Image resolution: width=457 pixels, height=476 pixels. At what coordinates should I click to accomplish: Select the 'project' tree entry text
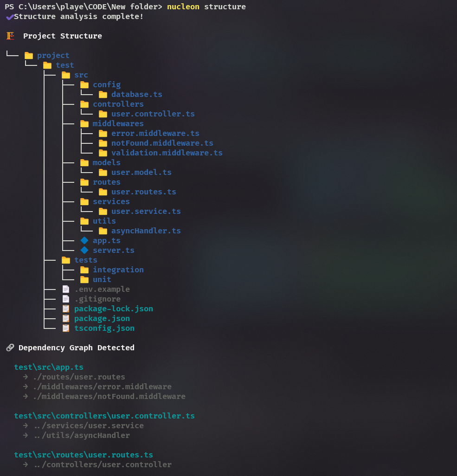pos(53,56)
